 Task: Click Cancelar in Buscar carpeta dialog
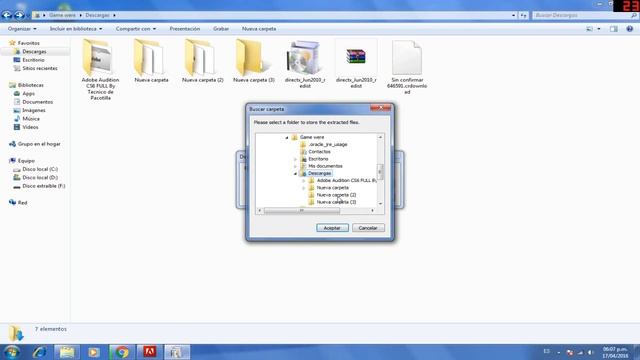point(368,228)
